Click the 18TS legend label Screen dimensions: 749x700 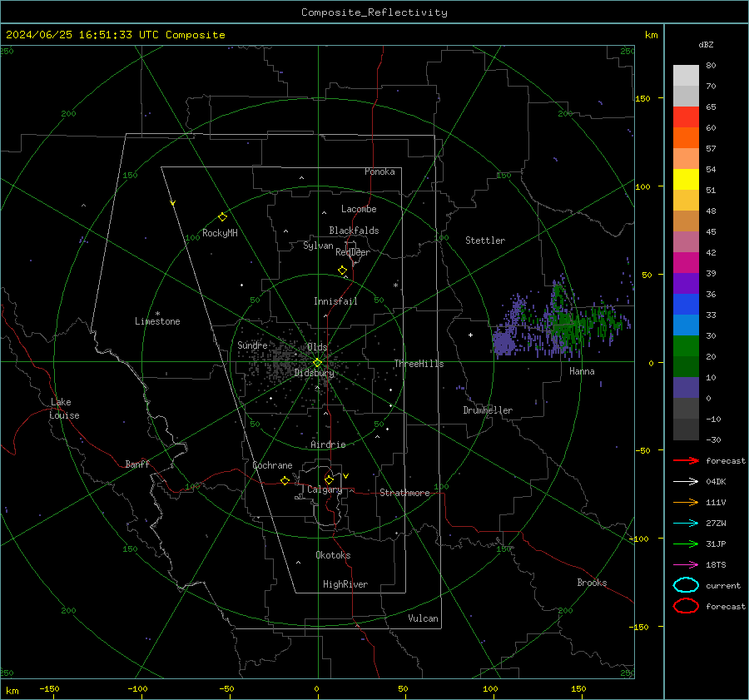pos(716,565)
